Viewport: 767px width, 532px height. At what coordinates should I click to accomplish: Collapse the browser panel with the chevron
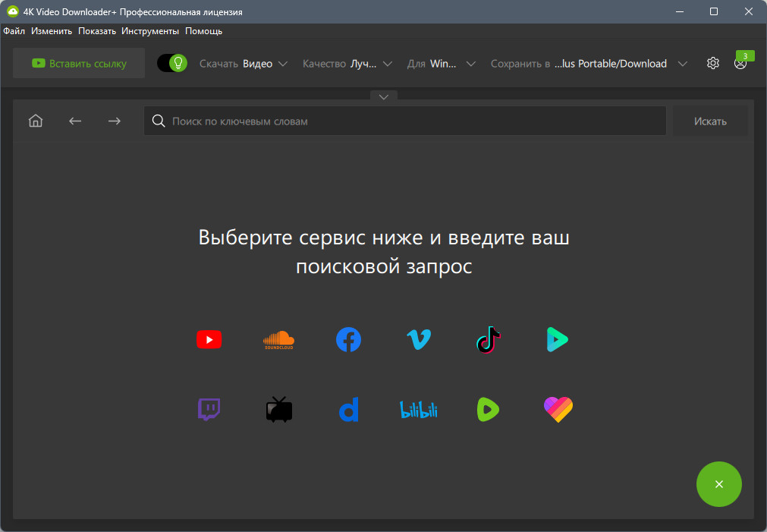coord(383,96)
